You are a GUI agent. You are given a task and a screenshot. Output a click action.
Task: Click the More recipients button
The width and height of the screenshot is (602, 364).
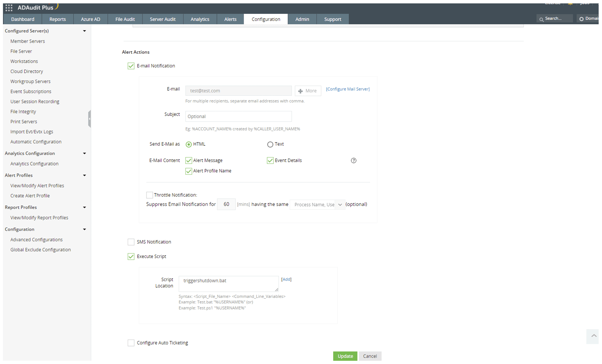tap(308, 91)
